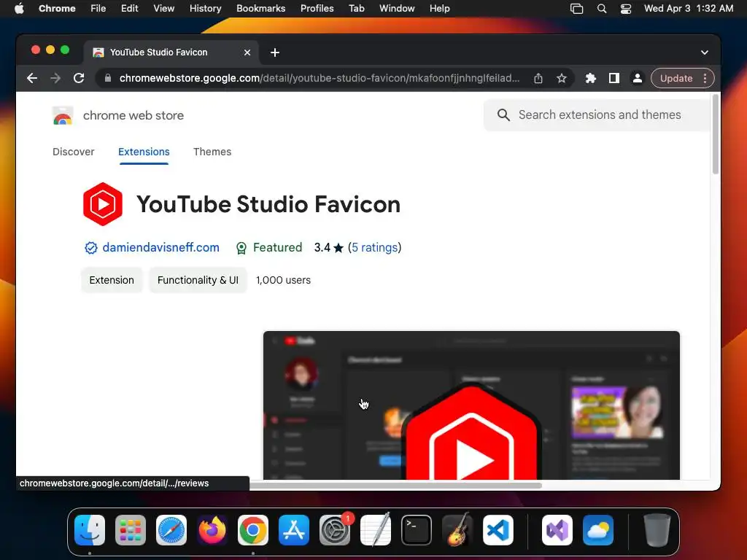The width and height of the screenshot is (747, 560).
Task: Open the damiendavisneff.com publisher link
Action: pos(161,248)
